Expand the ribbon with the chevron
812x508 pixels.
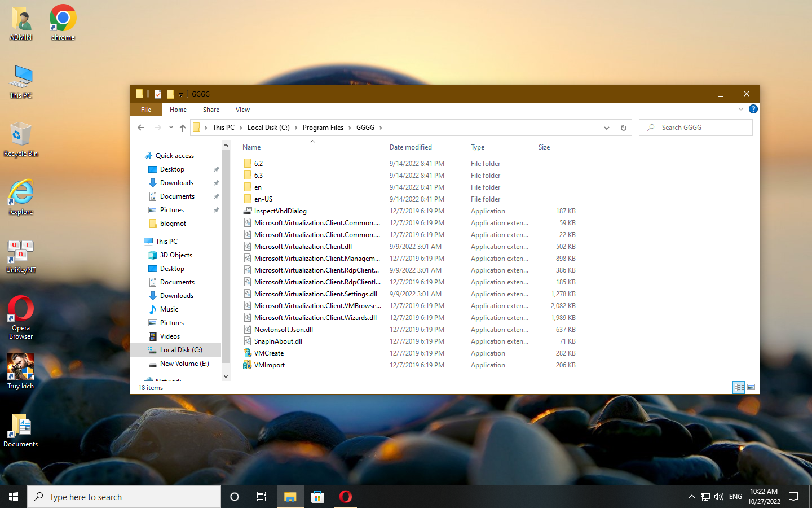(740, 109)
